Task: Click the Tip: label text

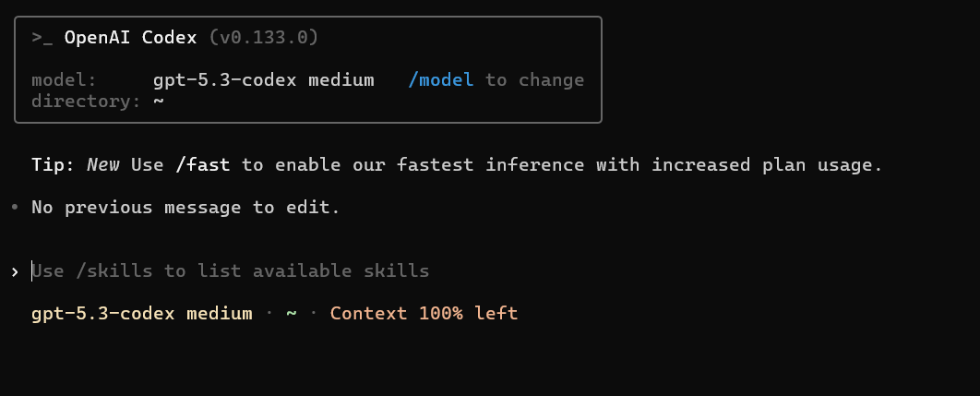Action: pos(54,164)
